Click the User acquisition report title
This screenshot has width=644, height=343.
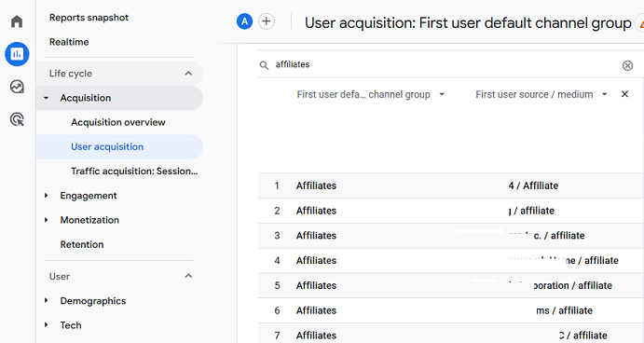click(468, 23)
